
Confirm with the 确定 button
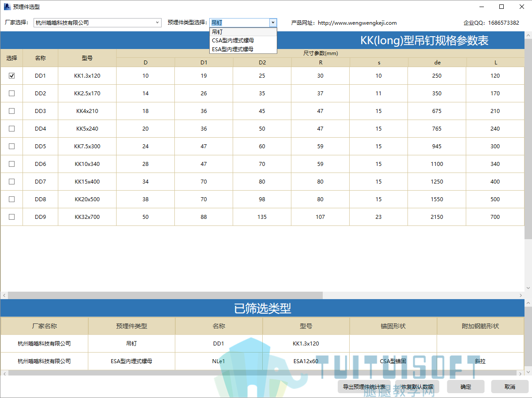(466, 387)
